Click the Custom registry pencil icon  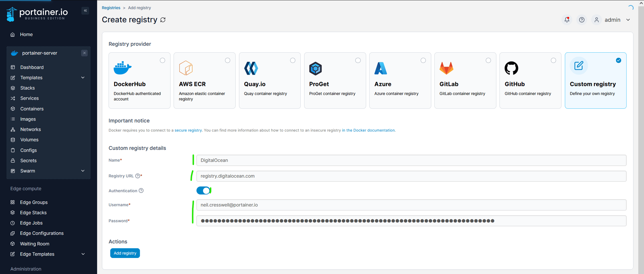click(x=579, y=66)
